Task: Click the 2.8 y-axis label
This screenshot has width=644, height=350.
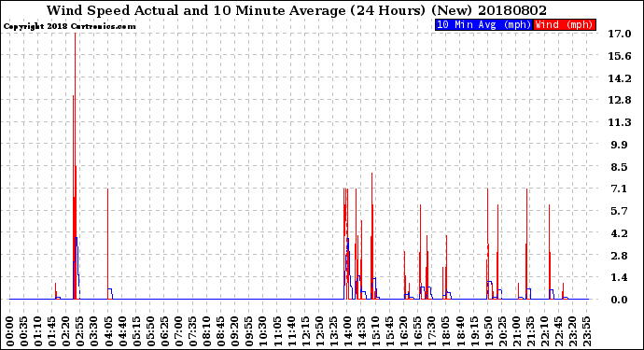Action: tap(620, 256)
